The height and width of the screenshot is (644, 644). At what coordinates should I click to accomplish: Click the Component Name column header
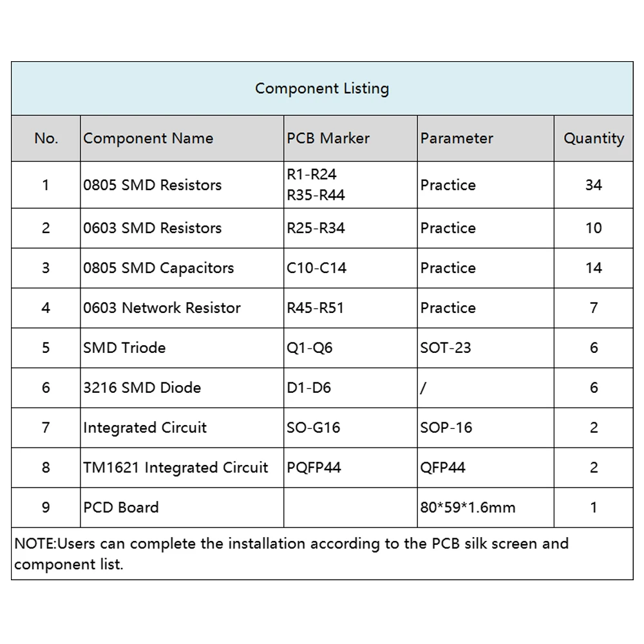tap(148, 138)
